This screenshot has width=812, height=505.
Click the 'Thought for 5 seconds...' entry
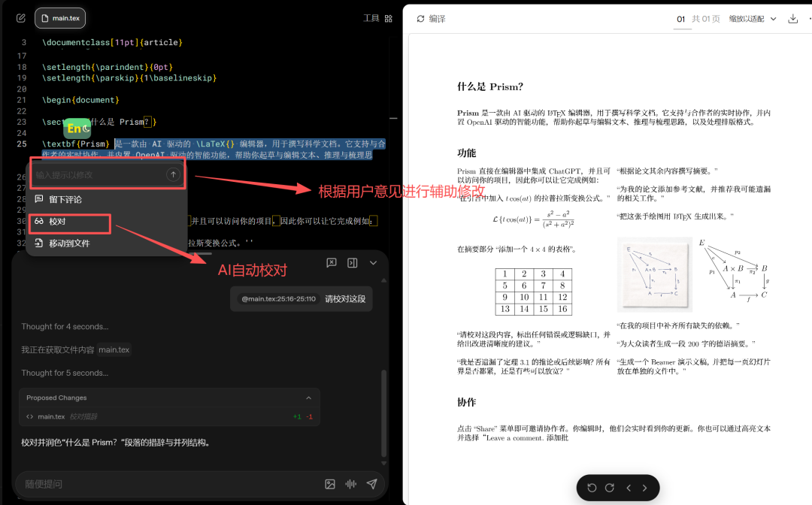coord(65,373)
